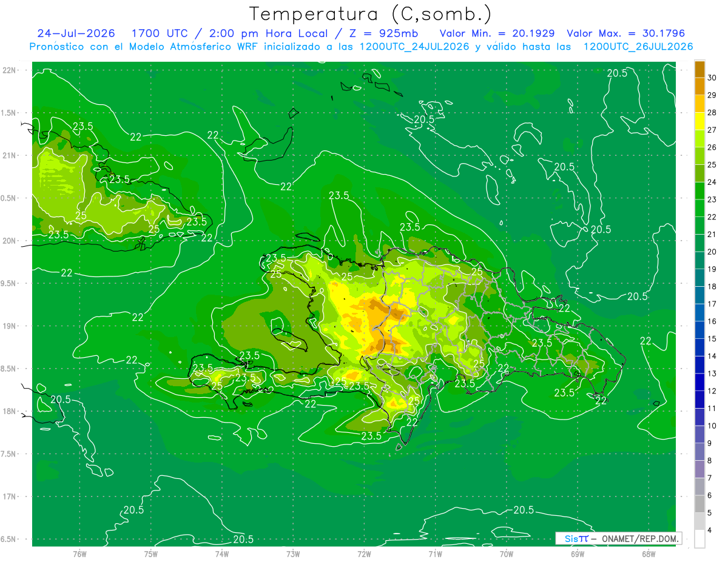Click the '71W' longitude axis label
The image size is (728, 562).
[x=435, y=554]
